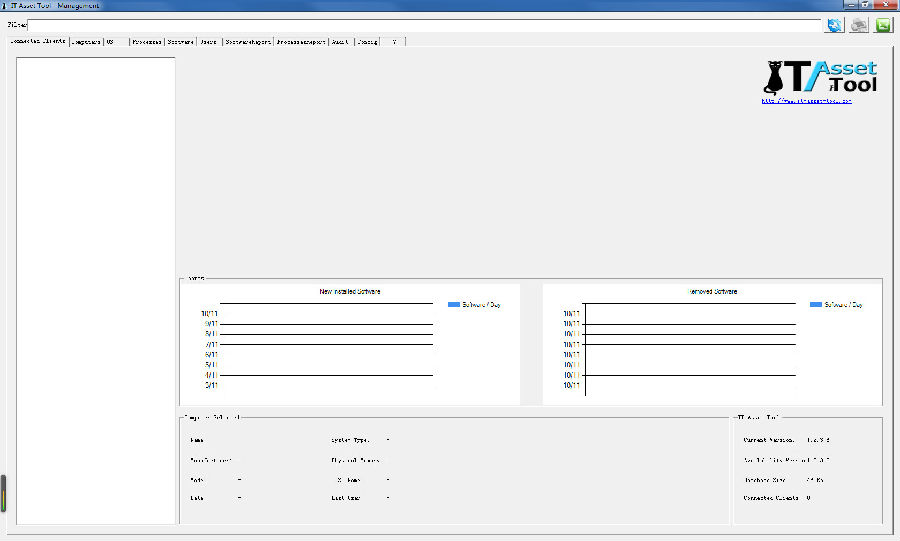Select the Connected Clients tab
The width and height of the screenshot is (900, 541).
point(38,41)
